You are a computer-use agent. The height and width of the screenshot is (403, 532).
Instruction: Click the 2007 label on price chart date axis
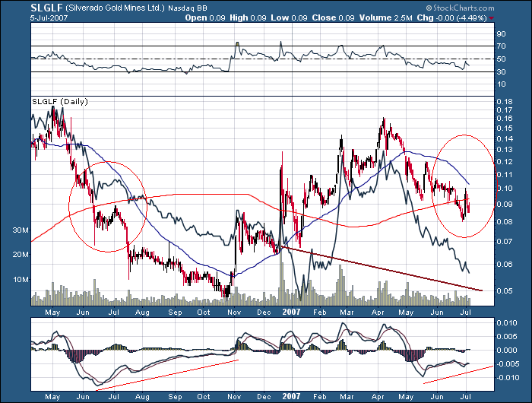tap(291, 312)
